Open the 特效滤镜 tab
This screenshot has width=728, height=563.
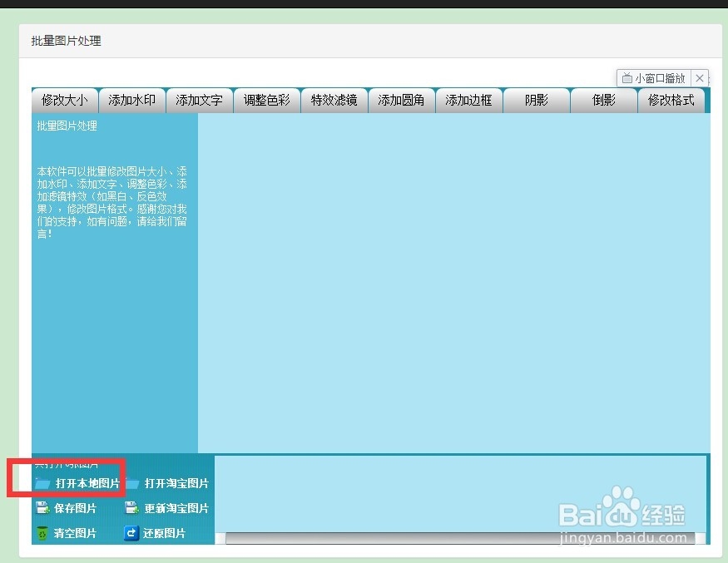[334, 101]
